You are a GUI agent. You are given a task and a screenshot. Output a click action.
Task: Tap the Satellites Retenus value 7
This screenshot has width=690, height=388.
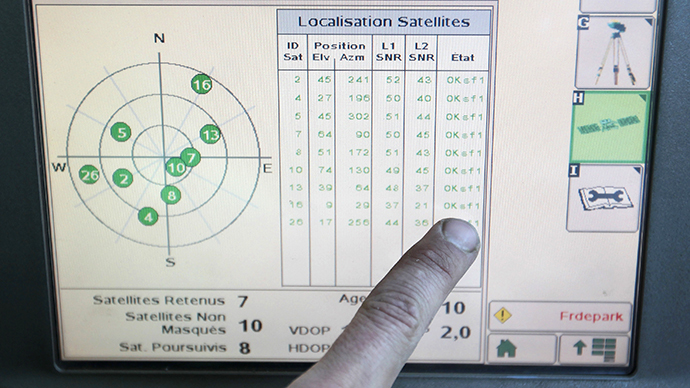(243, 301)
